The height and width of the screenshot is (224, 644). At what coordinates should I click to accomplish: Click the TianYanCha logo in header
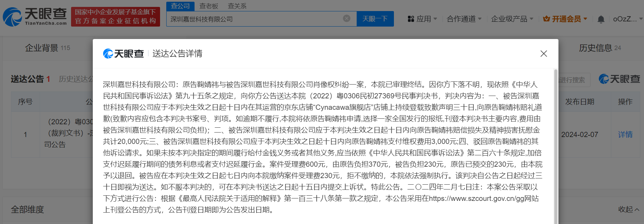point(35,17)
